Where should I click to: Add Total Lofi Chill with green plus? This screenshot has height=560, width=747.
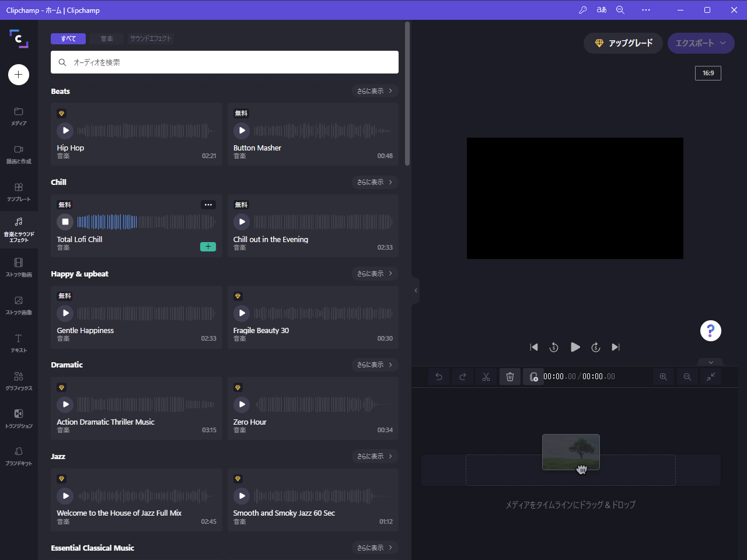(208, 247)
